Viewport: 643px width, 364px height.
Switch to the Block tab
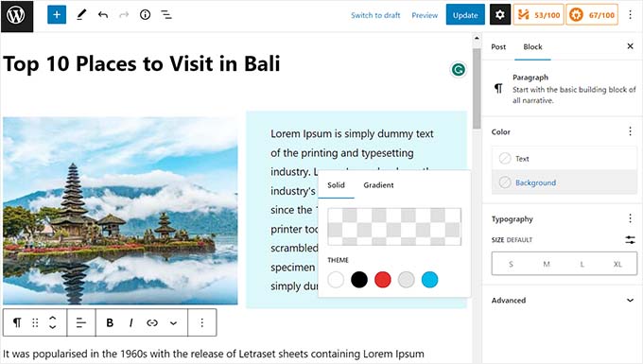532,46
